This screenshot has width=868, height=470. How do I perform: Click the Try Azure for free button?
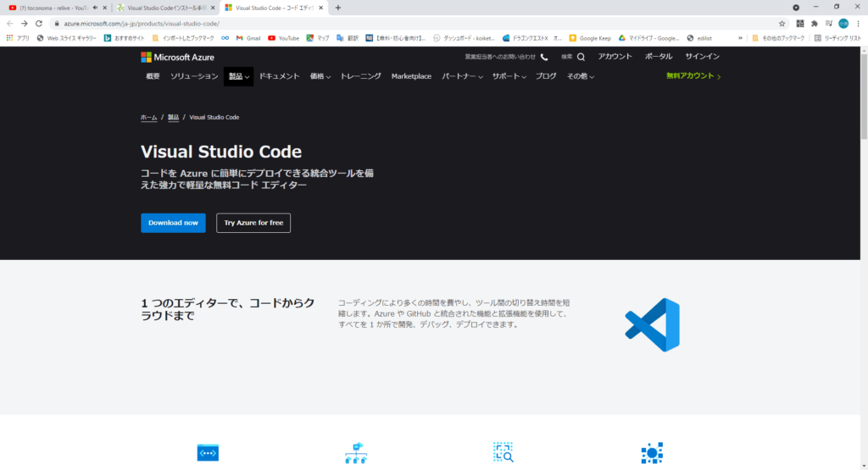click(x=253, y=223)
